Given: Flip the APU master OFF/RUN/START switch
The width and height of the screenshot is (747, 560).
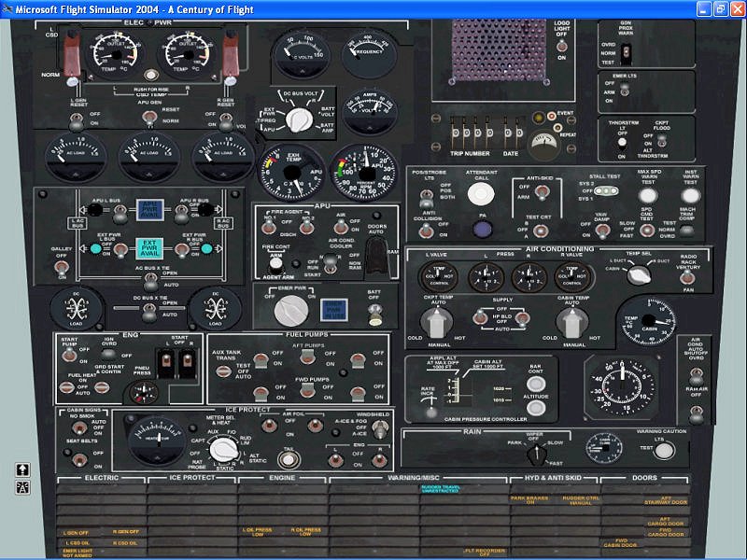Looking at the screenshot, I should point(331,264).
